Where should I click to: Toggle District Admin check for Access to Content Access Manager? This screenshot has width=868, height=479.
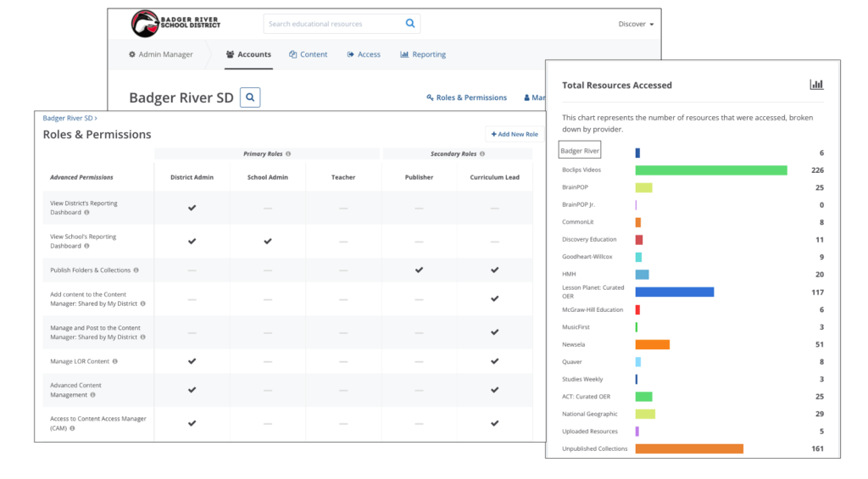[x=192, y=423]
